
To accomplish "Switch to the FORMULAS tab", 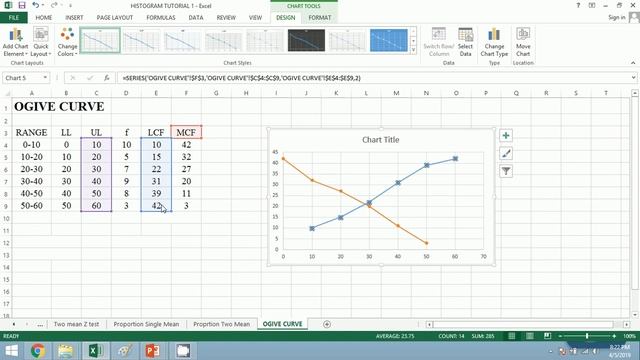I will point(161,18).
